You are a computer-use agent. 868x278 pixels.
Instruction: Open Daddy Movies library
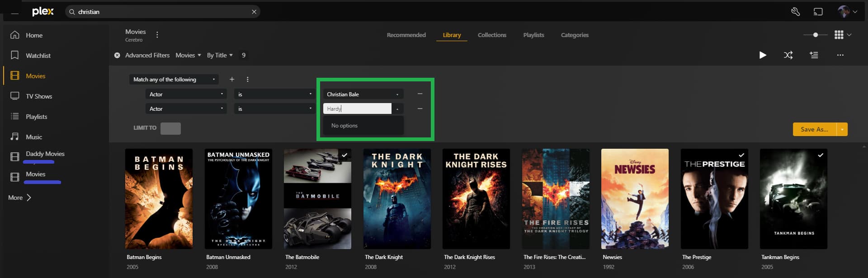coord(45,154)
